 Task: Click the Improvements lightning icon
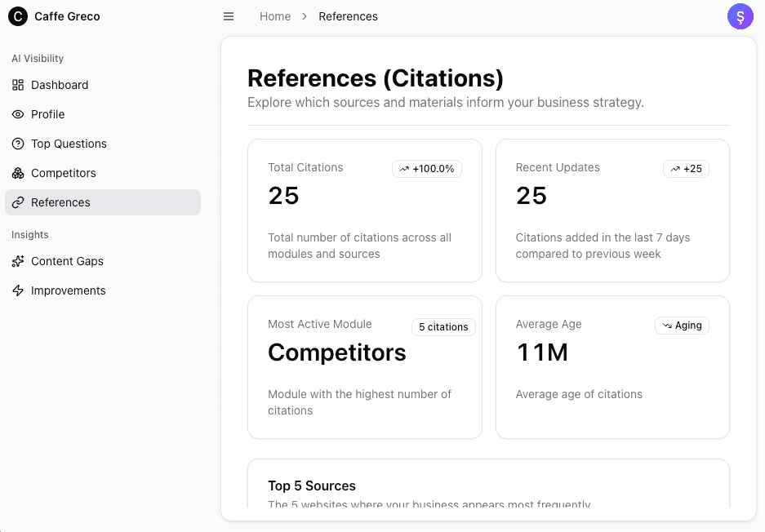[18, 290]
